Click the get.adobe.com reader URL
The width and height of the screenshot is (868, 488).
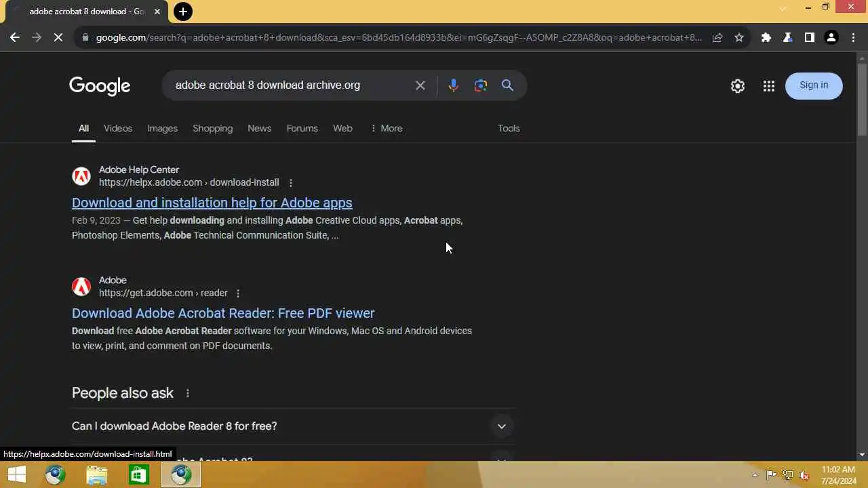(163, 293)
